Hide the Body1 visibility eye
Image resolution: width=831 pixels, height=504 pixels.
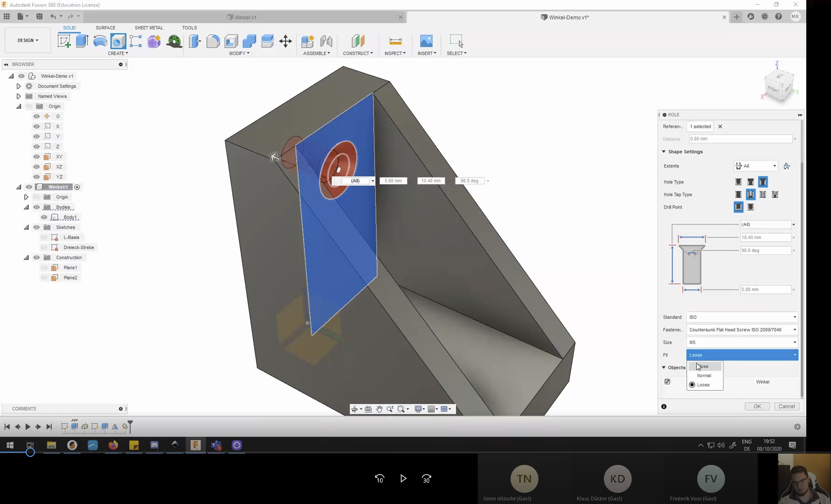pyautogui.click(x=44, y=217)
